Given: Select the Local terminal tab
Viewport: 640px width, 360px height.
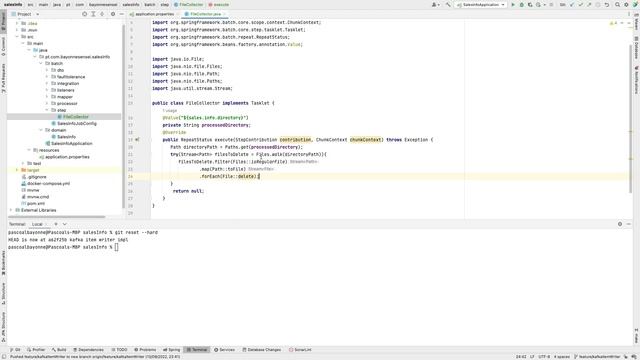Looking at the screenshot, I should (x=37, y=224).
